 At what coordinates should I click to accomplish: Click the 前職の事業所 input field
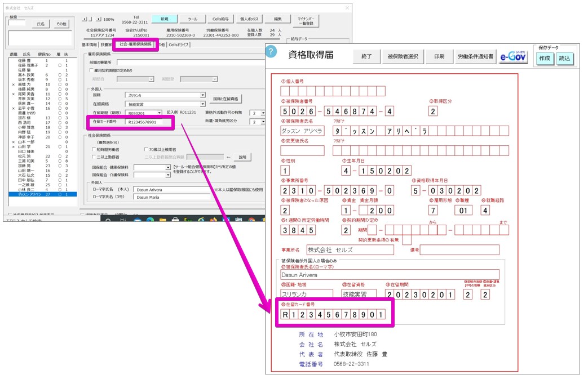[x=191, y=62]
